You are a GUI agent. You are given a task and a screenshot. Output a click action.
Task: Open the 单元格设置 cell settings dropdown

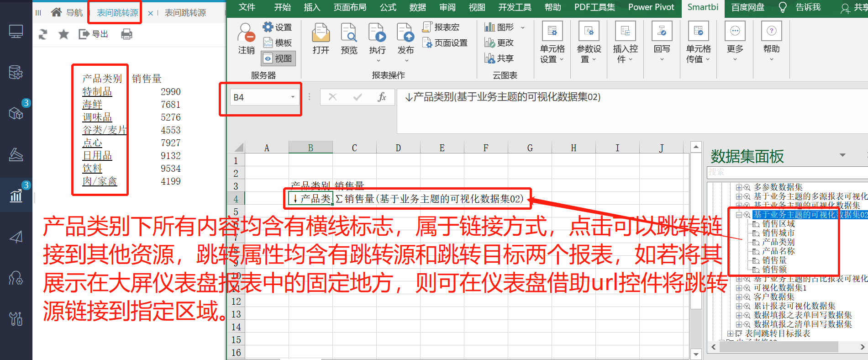coord(552,42)
